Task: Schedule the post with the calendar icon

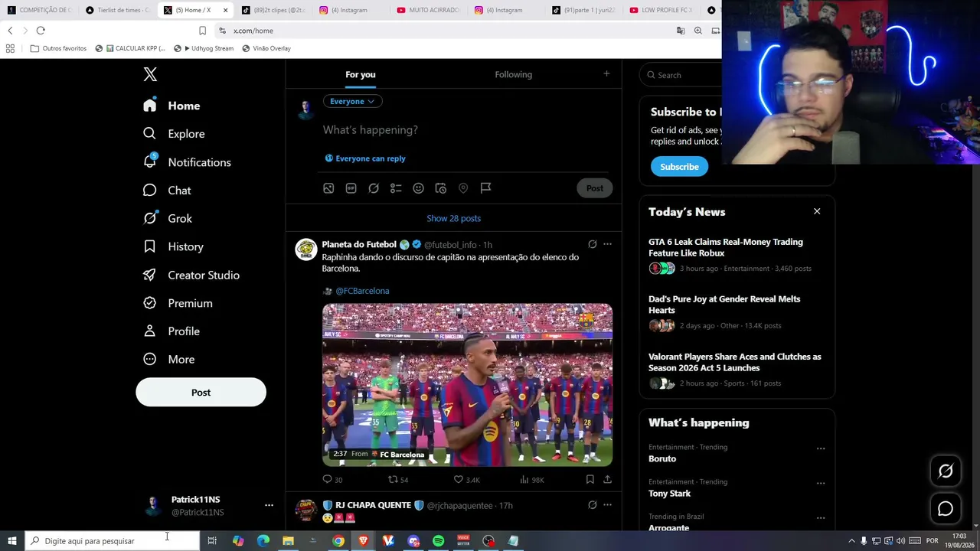Action: point(441,188)
